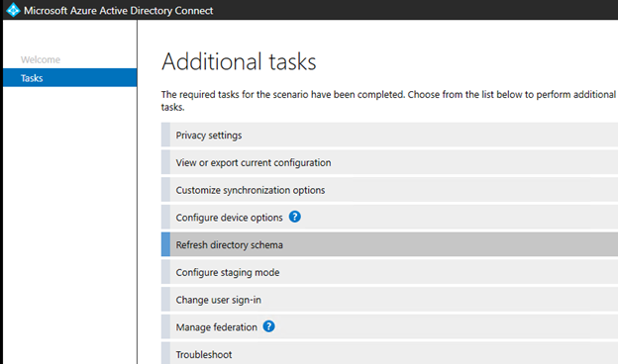Screen dimensions: 618x364
Task: Choose the Privacy settings task
Action: pyautogui.click(x=389, y=135)
